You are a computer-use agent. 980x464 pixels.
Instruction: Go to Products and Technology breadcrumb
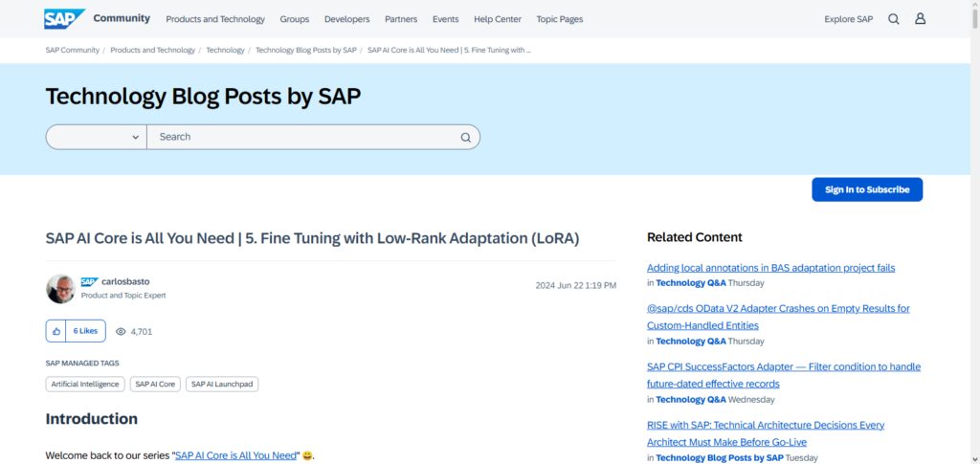click(x=152, y=50)
